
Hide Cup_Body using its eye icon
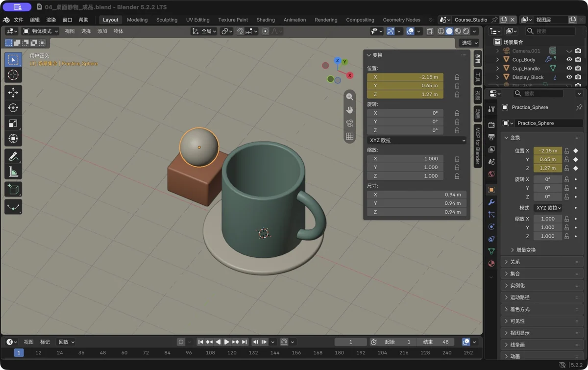[569, 60]
